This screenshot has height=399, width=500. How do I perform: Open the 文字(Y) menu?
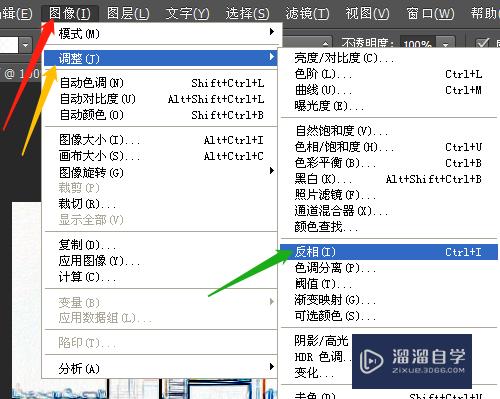(188, 14)
